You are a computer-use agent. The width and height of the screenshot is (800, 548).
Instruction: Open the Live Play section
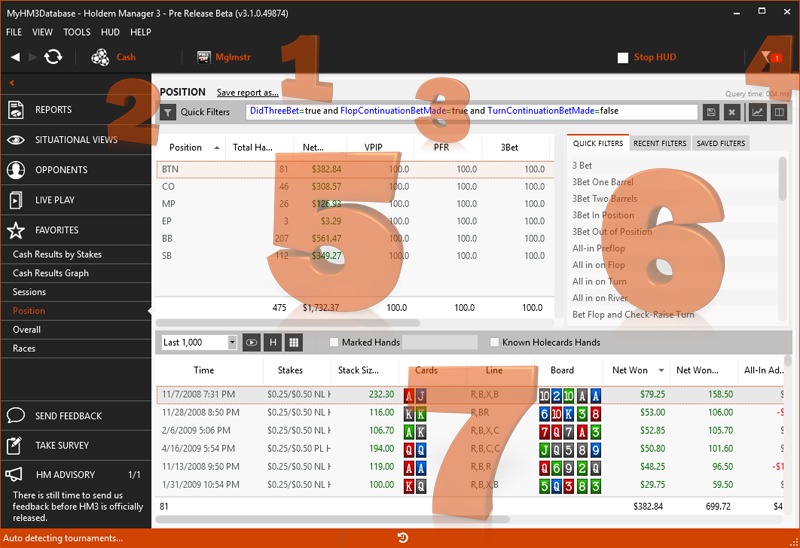(x=76, y=200)
